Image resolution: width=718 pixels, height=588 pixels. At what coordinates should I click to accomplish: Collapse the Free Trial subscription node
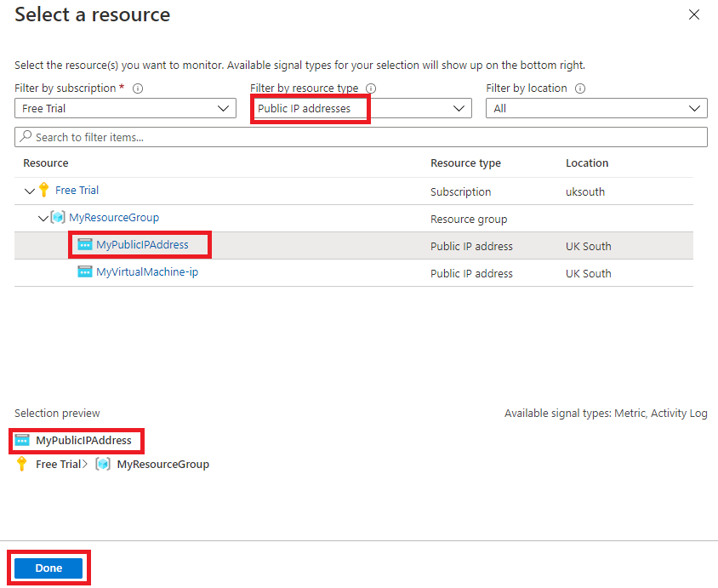click(x=31, y=191)
